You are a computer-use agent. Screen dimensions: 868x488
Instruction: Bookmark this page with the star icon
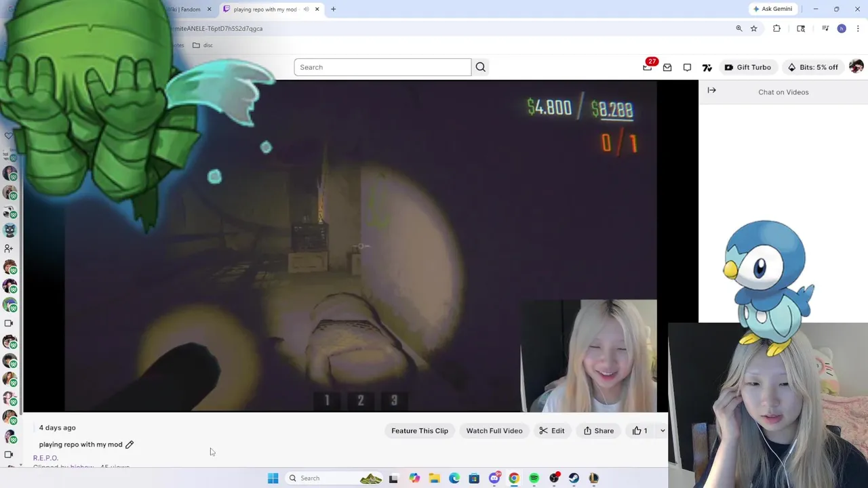pos(753,28)
